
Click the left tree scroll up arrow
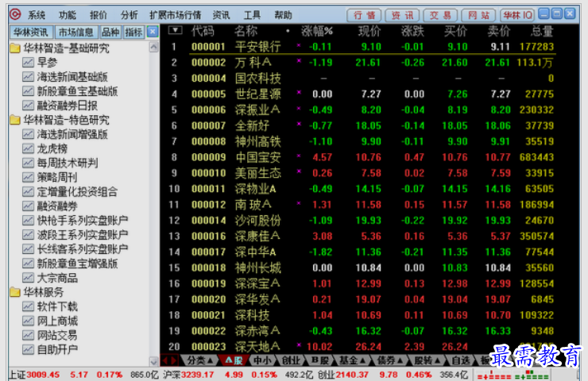tap(153, 47)
